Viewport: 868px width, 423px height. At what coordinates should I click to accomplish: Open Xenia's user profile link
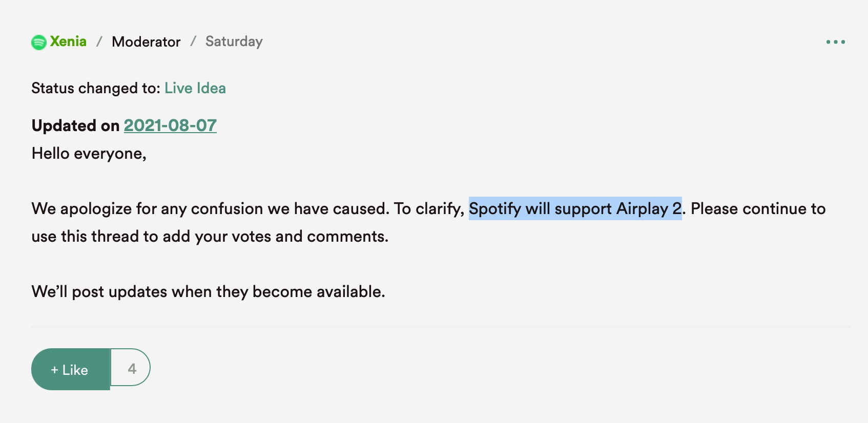coord(68,41)
